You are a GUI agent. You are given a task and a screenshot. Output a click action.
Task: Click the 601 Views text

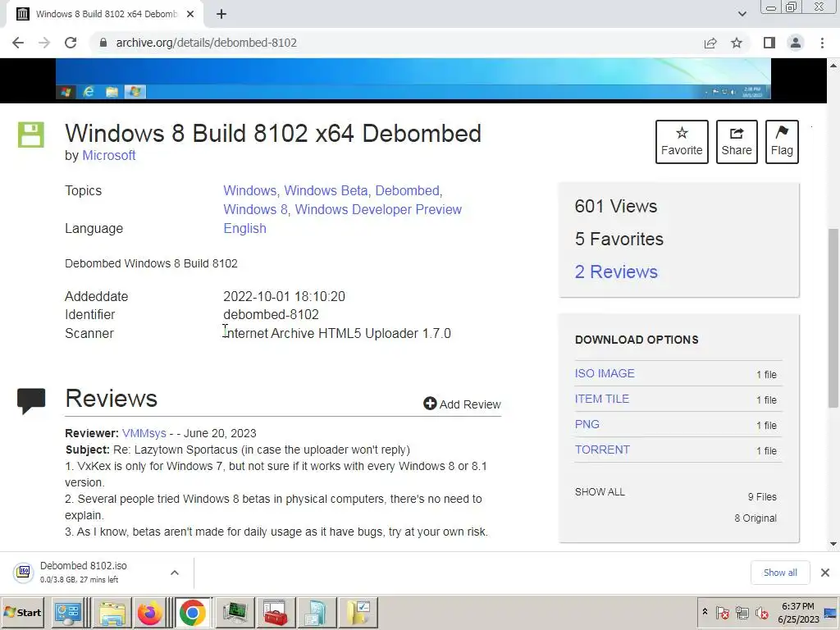tap(616, 206)
